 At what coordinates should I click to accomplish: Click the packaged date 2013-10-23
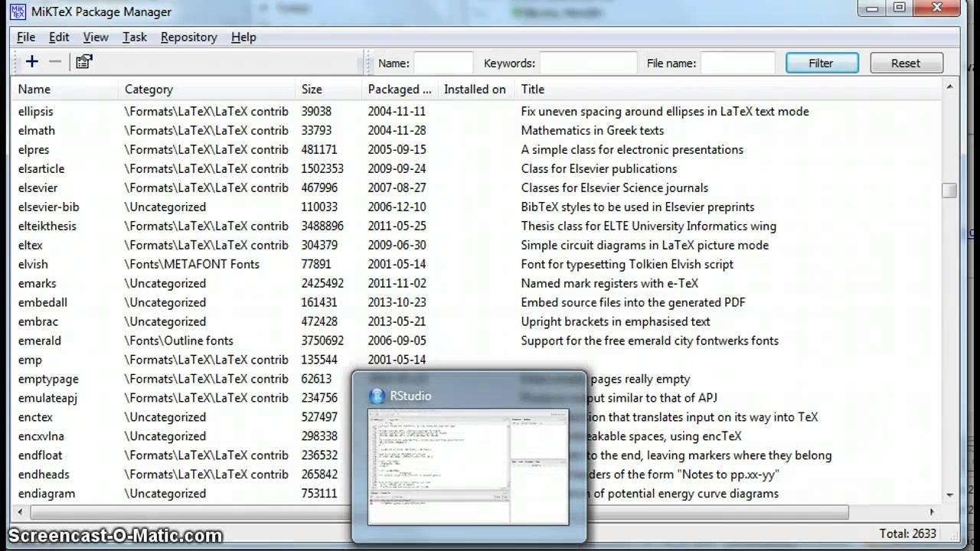click(397, 302)
